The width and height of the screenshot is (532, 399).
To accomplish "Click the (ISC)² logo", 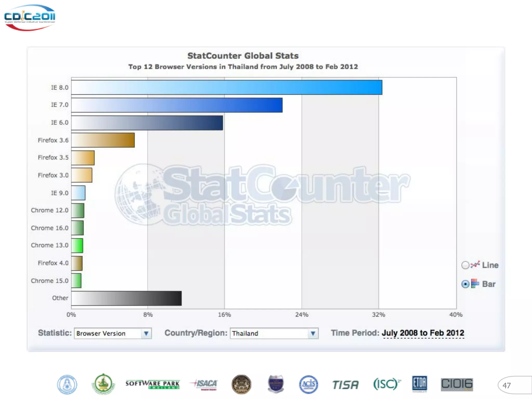I will [x=386, y=384].
